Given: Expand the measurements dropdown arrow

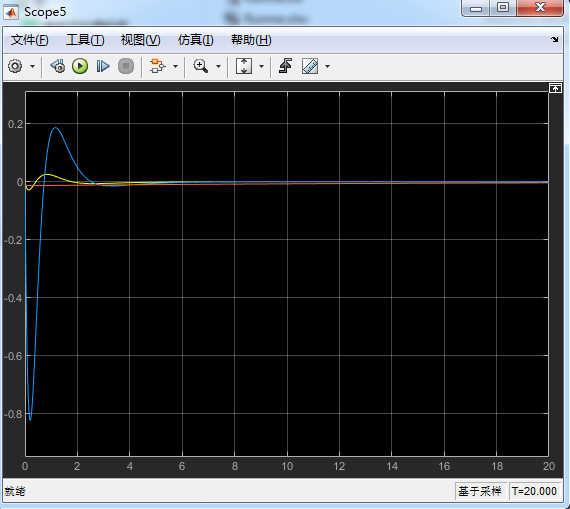Looking at the screenshot, I should (328, 67).
